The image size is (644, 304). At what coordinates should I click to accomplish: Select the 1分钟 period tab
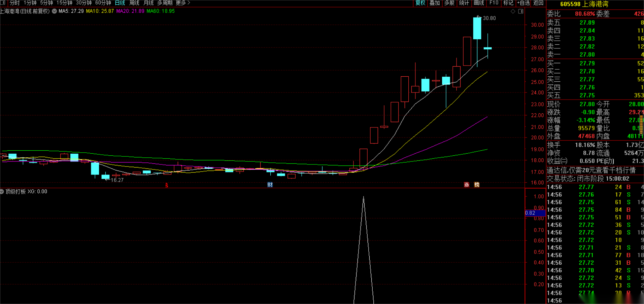pyautogui.click(x=30, y=3)
